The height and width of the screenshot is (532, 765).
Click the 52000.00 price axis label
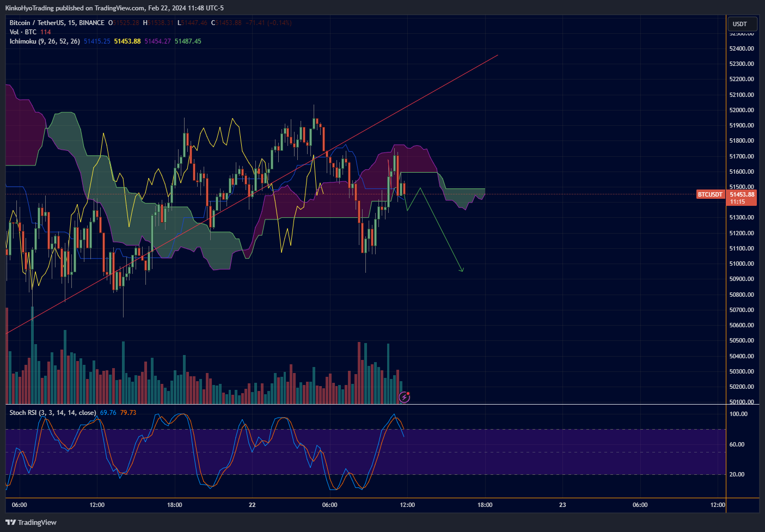742,110
